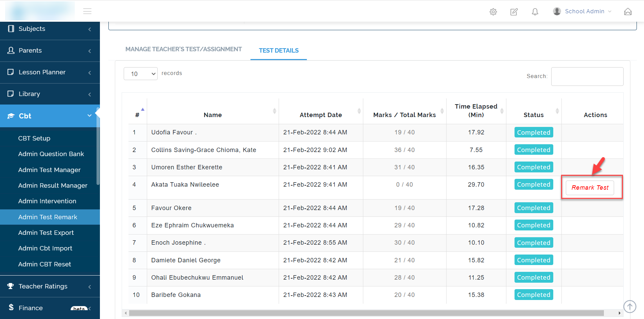Click the horizontal scrollbar under the table

(x=366, y=313)
